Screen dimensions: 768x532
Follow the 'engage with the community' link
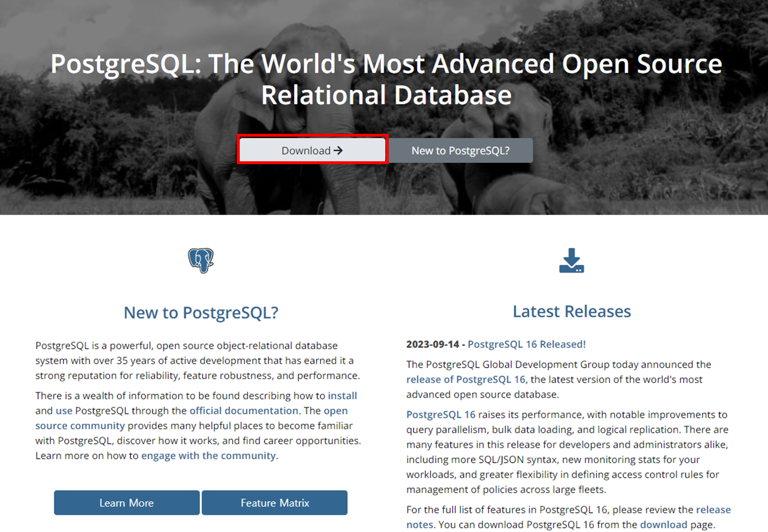[x=209, y=455]
